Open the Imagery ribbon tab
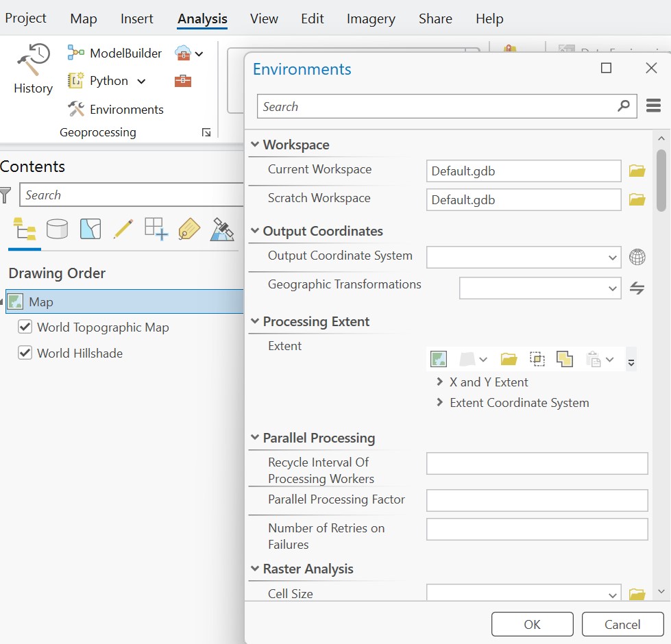Viewport: 671px width, 644px height. (x=370, y=18)
